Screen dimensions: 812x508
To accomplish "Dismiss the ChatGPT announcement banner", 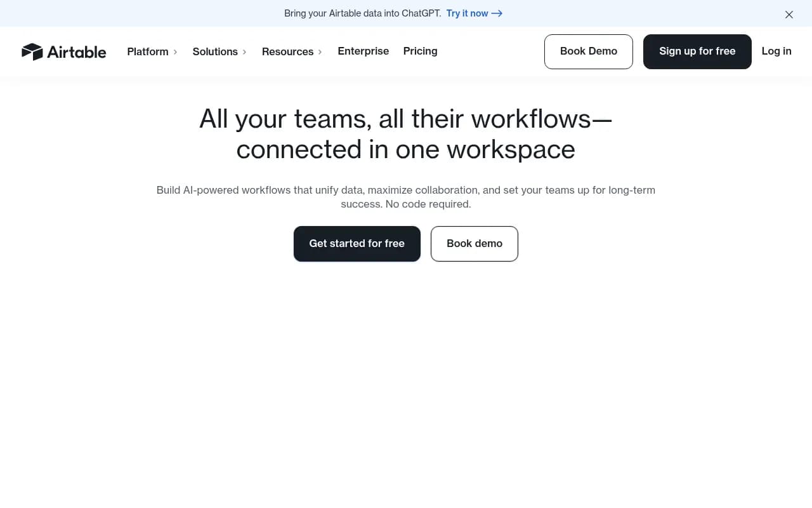I will 789,14.
